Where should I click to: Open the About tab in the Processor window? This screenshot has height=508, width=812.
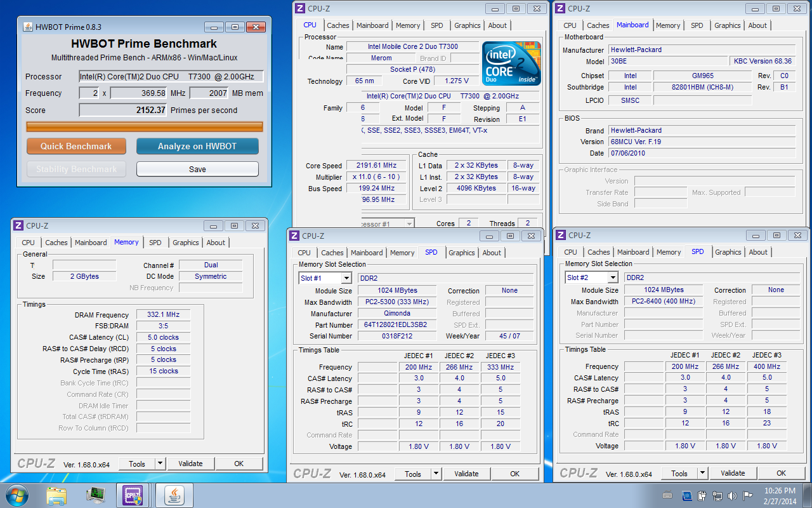point(497,25)
